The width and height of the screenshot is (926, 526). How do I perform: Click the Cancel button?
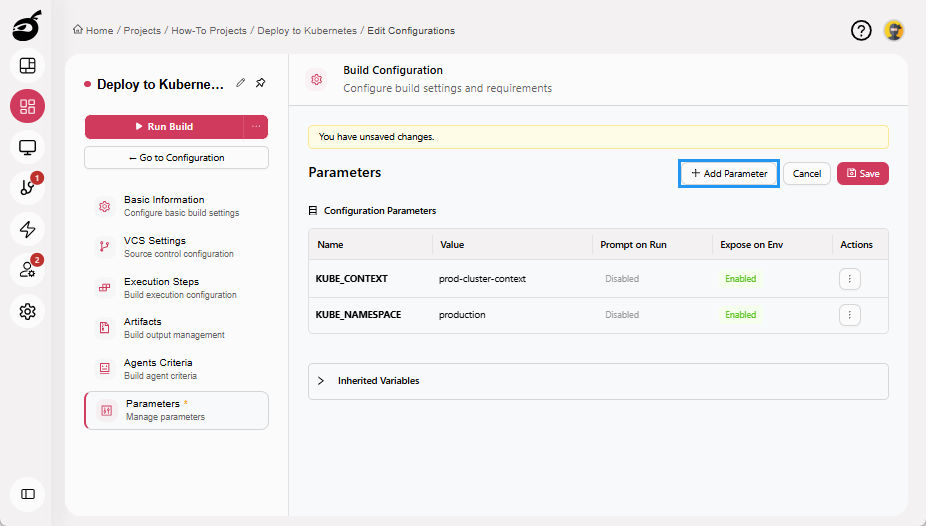[807, 174]
